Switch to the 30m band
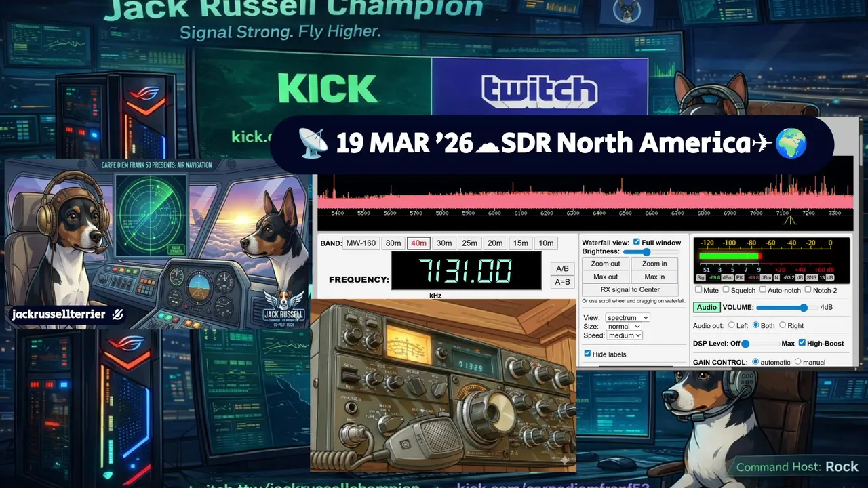This screenshot has height=488, width=868. (444, 243)
